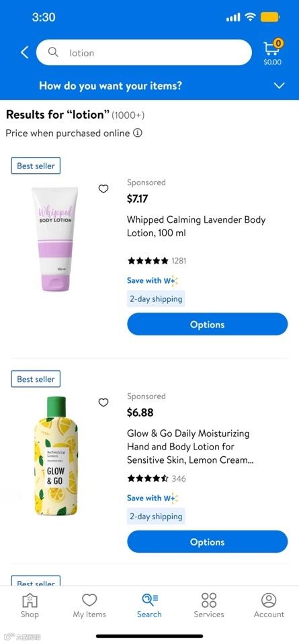Open the shopping cart icon
The image size is (299, 644).
tap(273, 48)
